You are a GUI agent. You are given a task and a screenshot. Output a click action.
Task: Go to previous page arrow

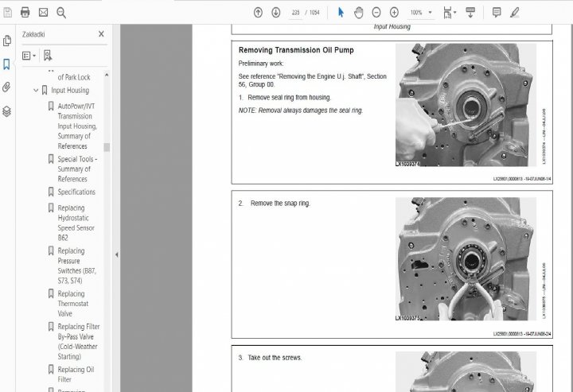[258, 13]
